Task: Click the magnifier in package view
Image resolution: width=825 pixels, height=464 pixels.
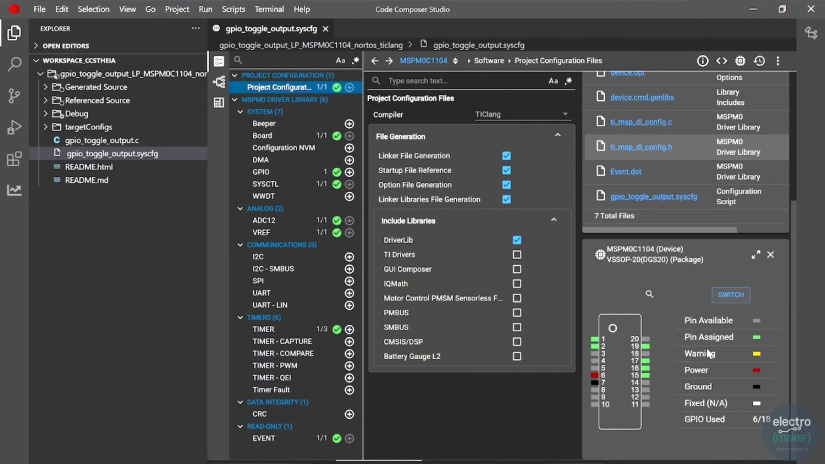Action: coord(649,294)
